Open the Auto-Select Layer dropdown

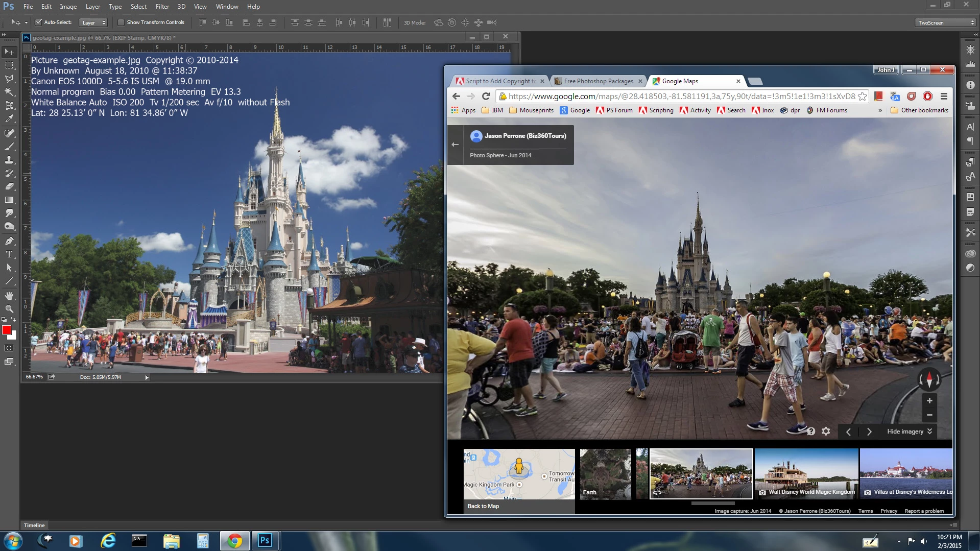[93, 22]
